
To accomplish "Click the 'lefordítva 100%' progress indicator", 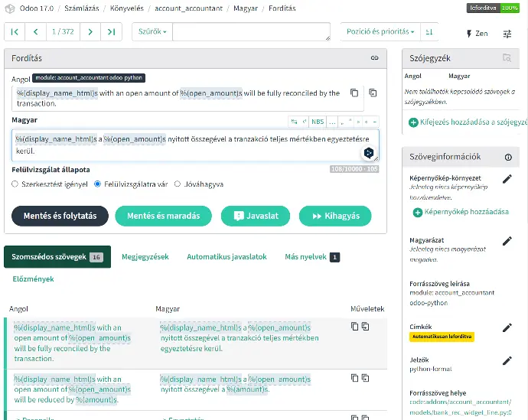I will (493, 8).
